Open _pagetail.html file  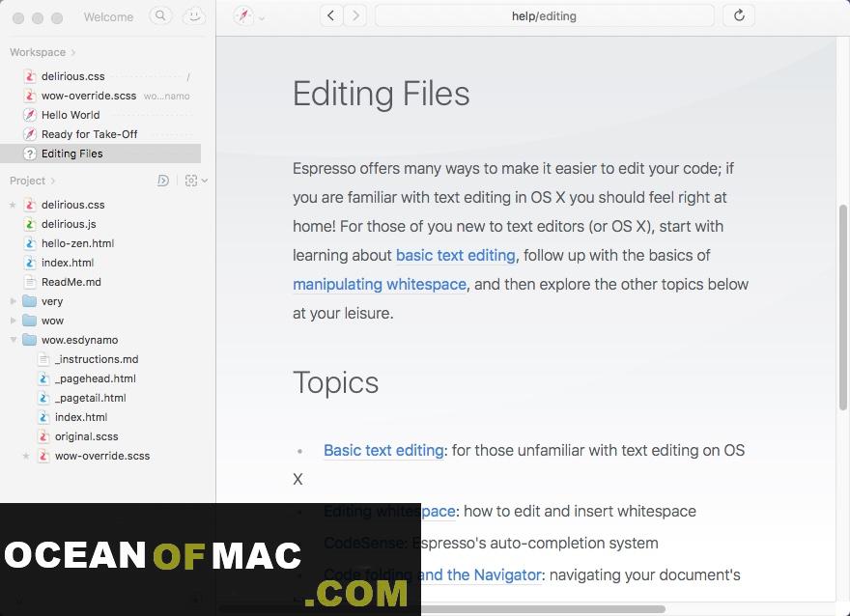91,398
